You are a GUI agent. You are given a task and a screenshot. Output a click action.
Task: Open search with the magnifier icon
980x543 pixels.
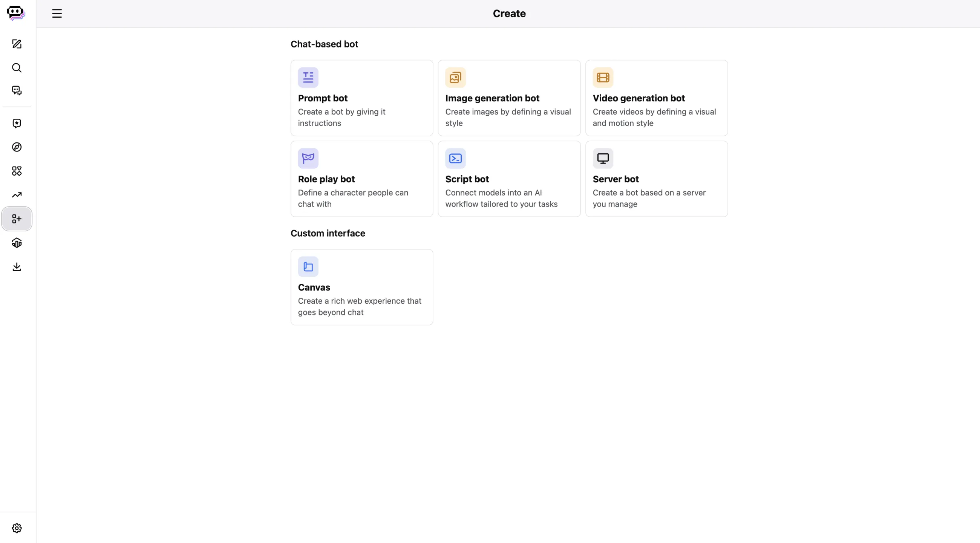pyautogui.click(x=17, y=68)
